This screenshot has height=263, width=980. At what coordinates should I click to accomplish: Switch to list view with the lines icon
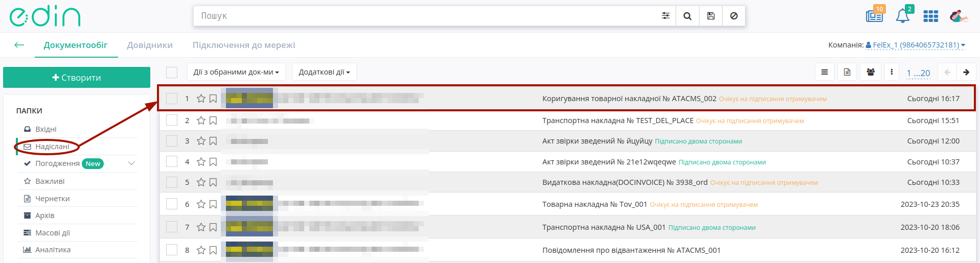coord(825,72)
